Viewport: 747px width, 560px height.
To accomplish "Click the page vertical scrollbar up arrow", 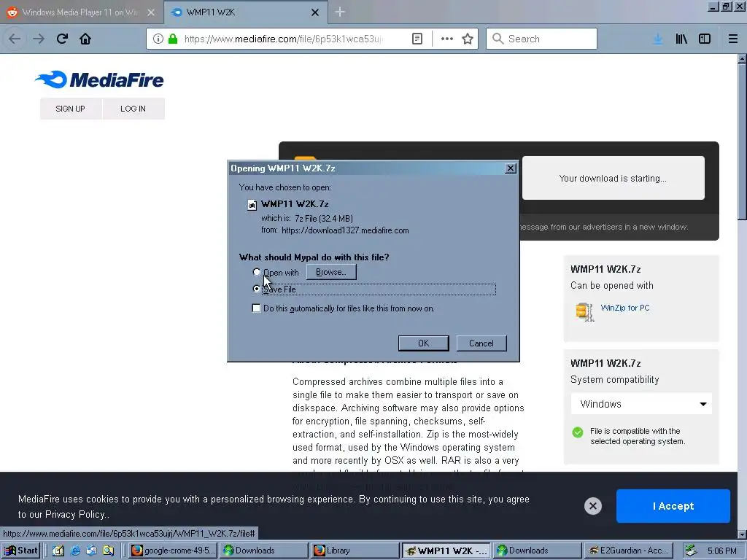I will point(742,59).
